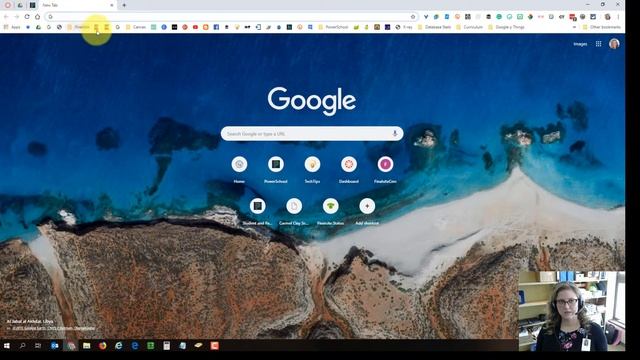Bookmark this tab with the star
Image resolution: width=640 pixels, height=360 pixels.
click(x=413, y=17)
